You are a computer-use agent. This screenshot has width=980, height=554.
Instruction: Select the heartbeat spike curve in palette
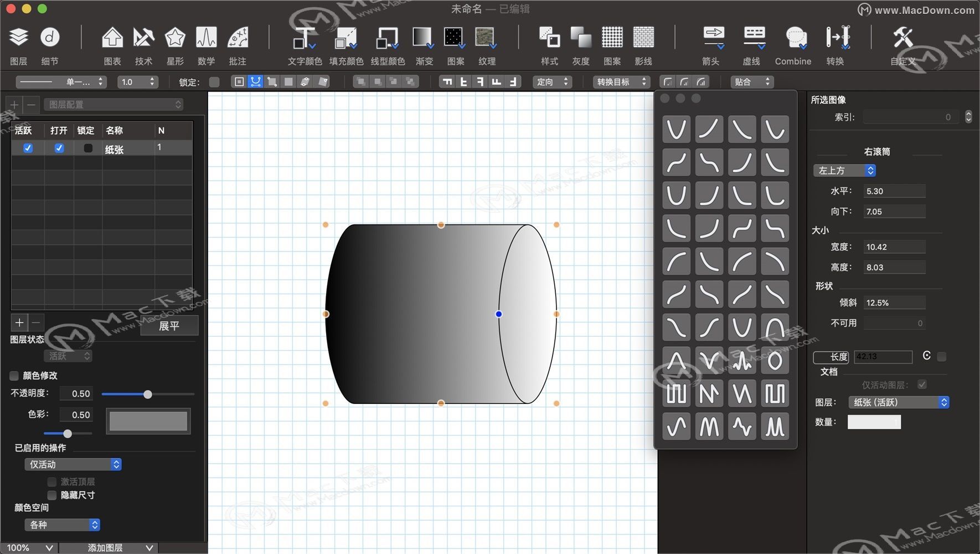[x=742, y=361]
